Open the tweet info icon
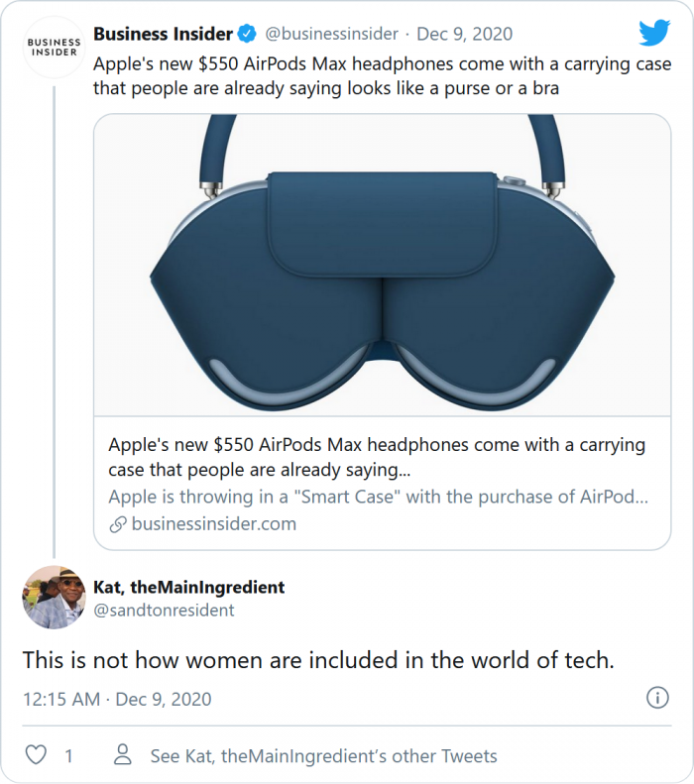 657,698
